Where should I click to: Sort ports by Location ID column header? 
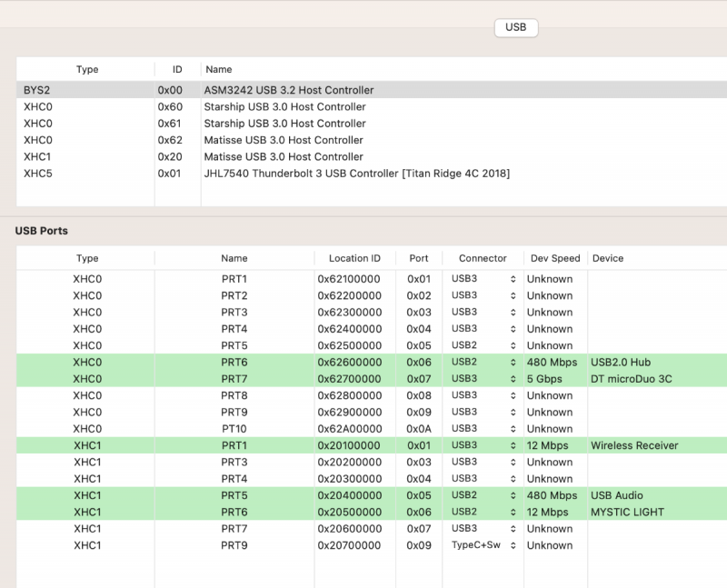(x=354, y=258)
